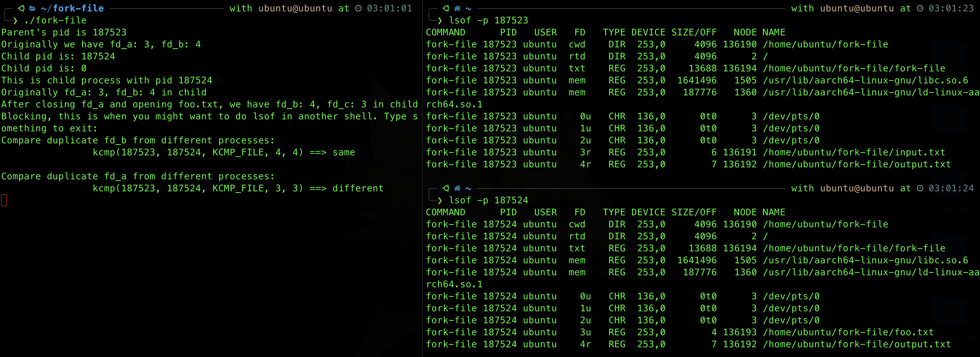Viewport: 980px width, 357px height.
Task: Click the 3u file descriptor entry for foo.txt
Action: pos(585,332)
